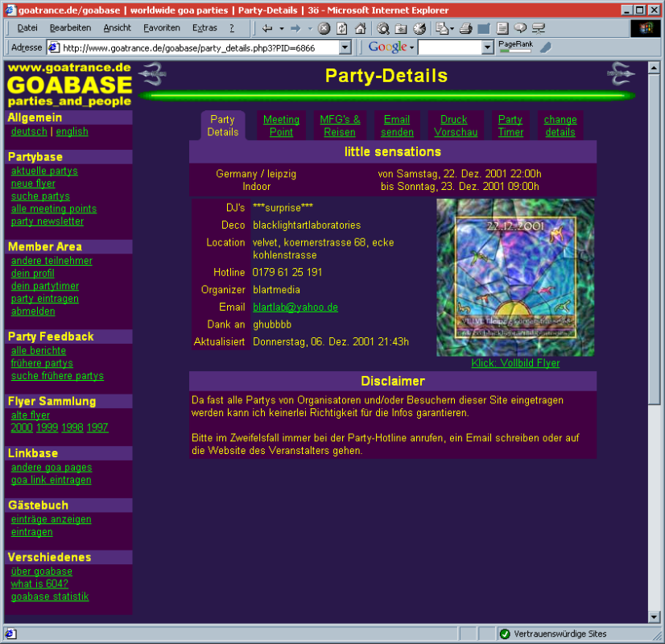
Task: Open the Favoriten menu
Action: (162, 27)
